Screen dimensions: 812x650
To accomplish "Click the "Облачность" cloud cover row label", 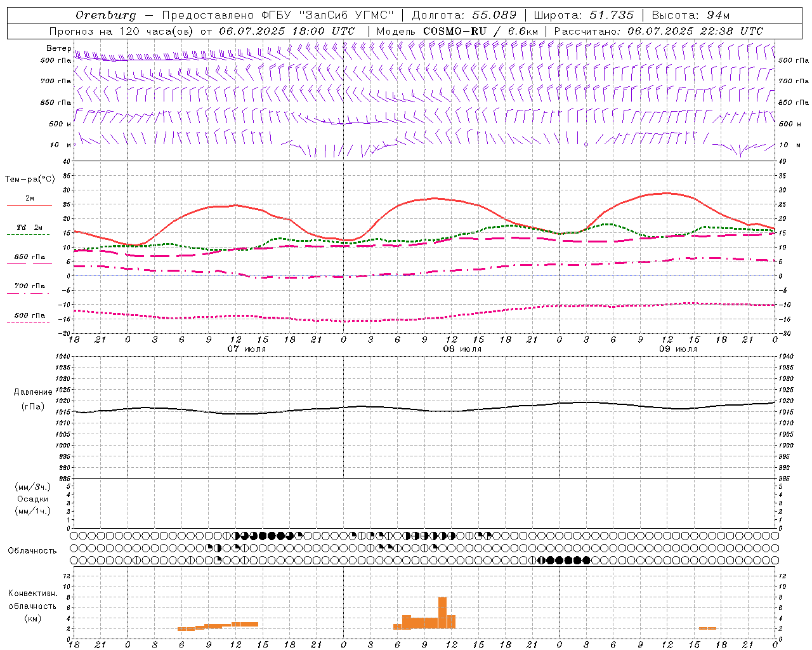I will point(32,551).
